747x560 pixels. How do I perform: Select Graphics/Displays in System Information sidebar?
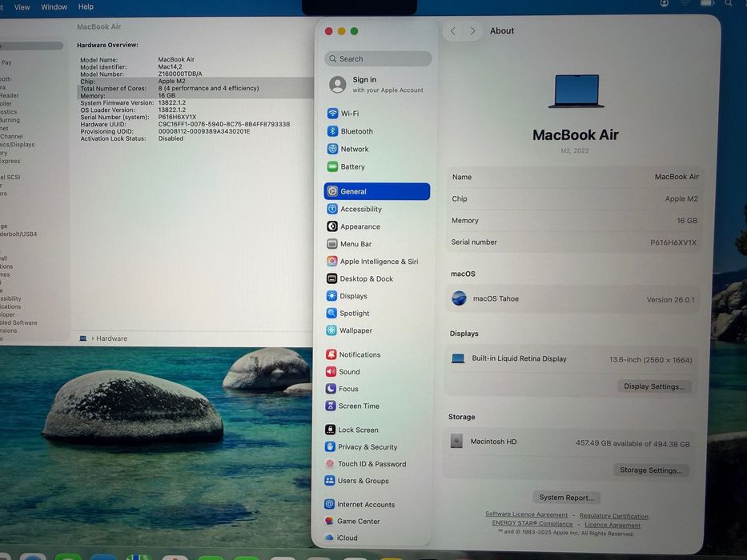coord(17,144)
